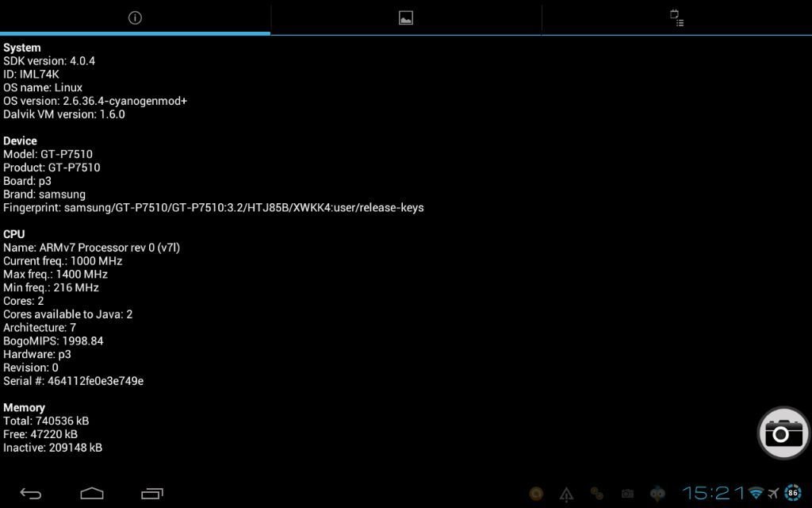The image size is (812, 508).
Task: Tap the two-gears notification icon
Action: [596, 494]
